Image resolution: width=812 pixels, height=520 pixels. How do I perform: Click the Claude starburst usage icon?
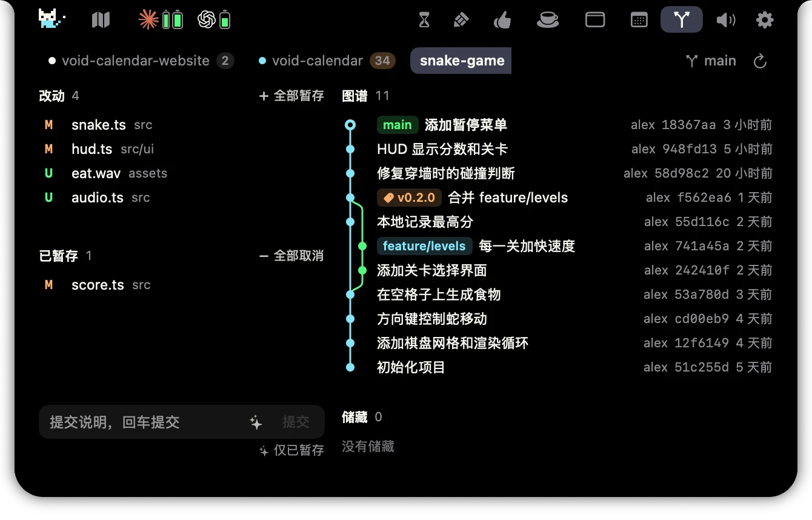point(148,20)
